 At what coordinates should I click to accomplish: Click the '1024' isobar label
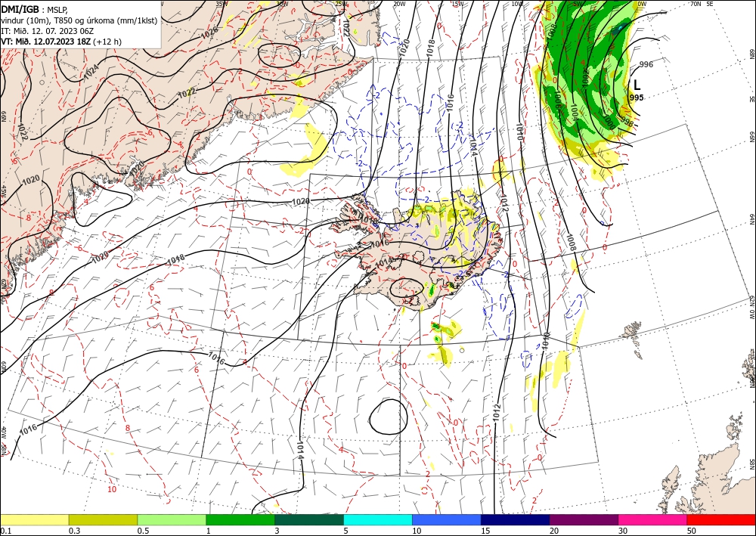point(91,72)
